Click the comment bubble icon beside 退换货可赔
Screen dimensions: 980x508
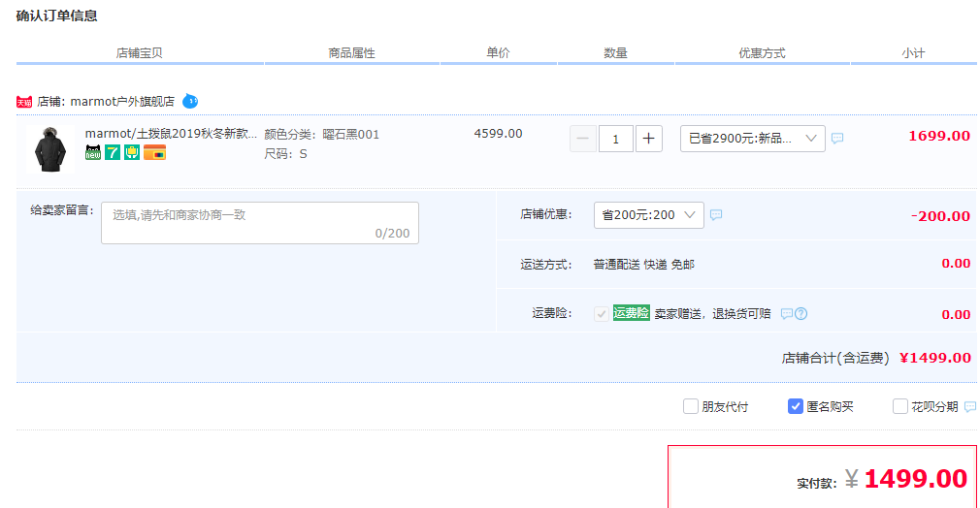click(787, 314)
